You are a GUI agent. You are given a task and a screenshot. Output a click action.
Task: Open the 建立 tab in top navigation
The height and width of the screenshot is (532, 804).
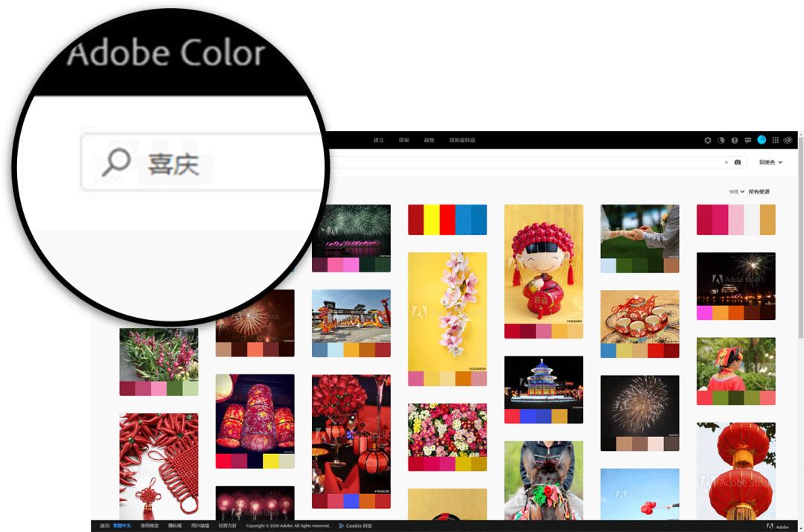(379, 140)
